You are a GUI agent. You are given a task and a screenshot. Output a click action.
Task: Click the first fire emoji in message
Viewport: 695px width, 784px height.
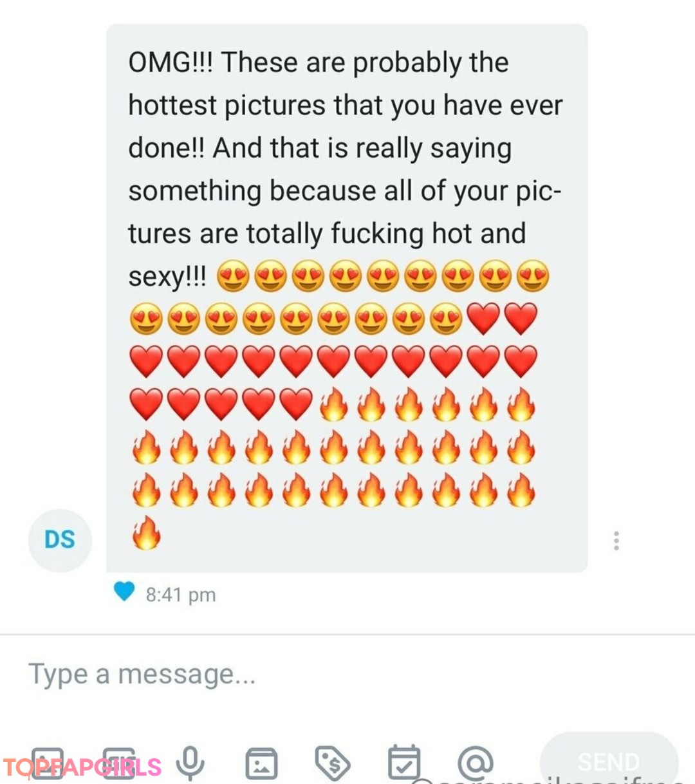click(x=333, y=406)
